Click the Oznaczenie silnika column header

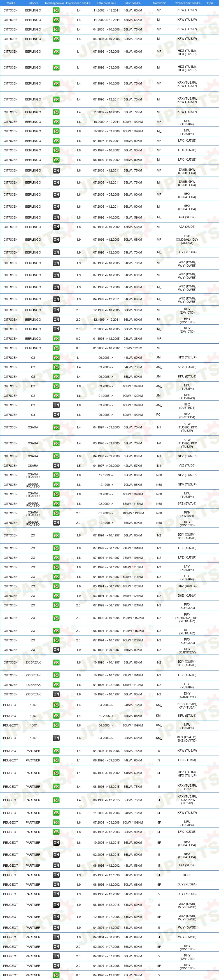(187, 3)
